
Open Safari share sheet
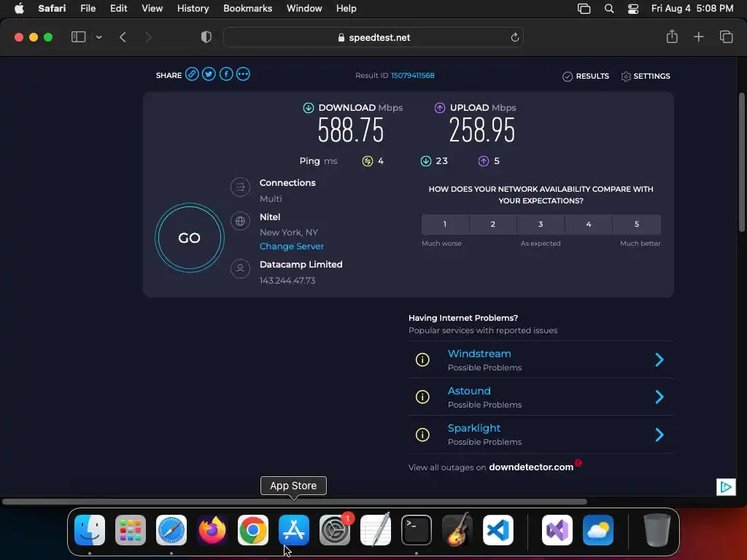tap(672, 36)
